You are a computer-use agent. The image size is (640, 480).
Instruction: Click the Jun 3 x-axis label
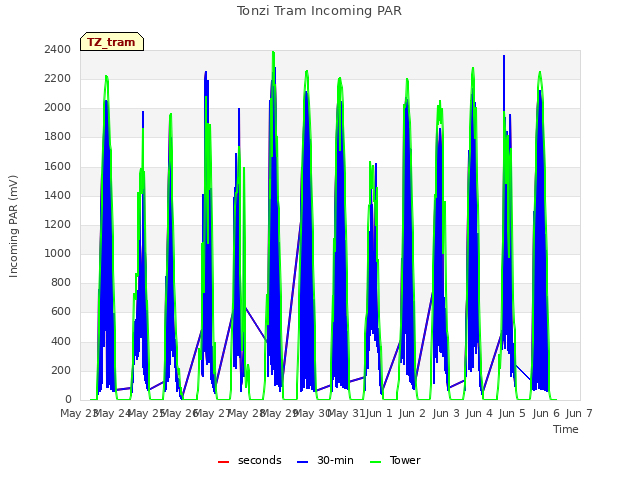coord(446,413)
